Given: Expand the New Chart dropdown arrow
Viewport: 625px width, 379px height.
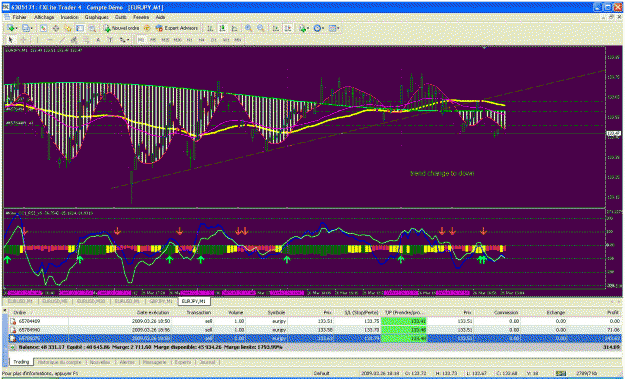Looking at the screenshot, I should (x=16, y=29).
